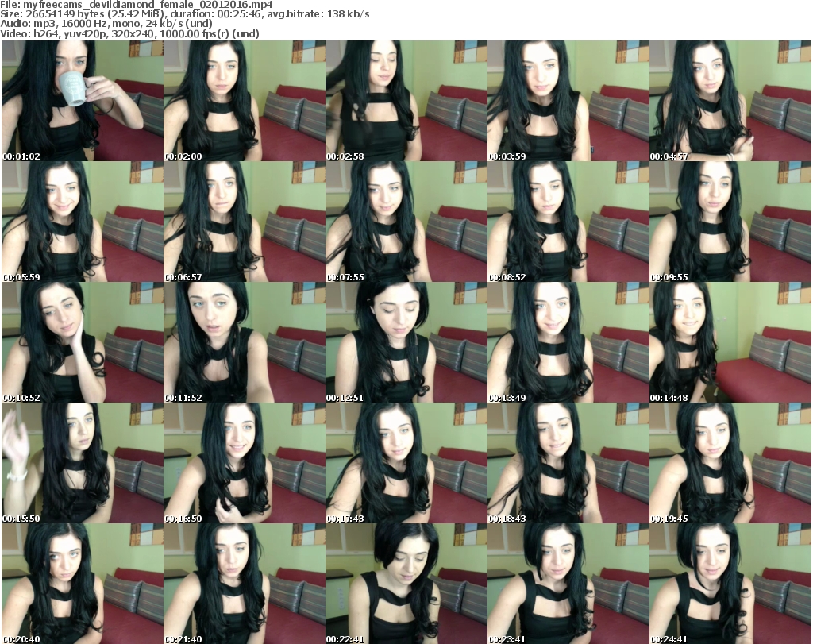
Task: Click the 00:03:59 frame
Action: [568, 101]
